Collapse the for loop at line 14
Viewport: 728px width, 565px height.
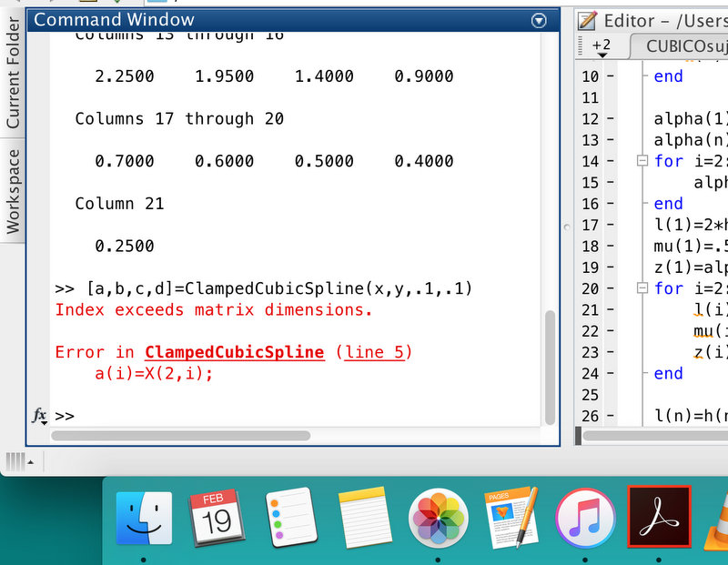644,161
